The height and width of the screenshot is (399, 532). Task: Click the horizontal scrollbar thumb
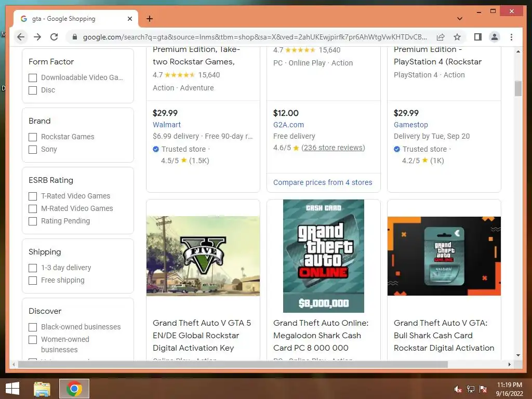point(233,364)
